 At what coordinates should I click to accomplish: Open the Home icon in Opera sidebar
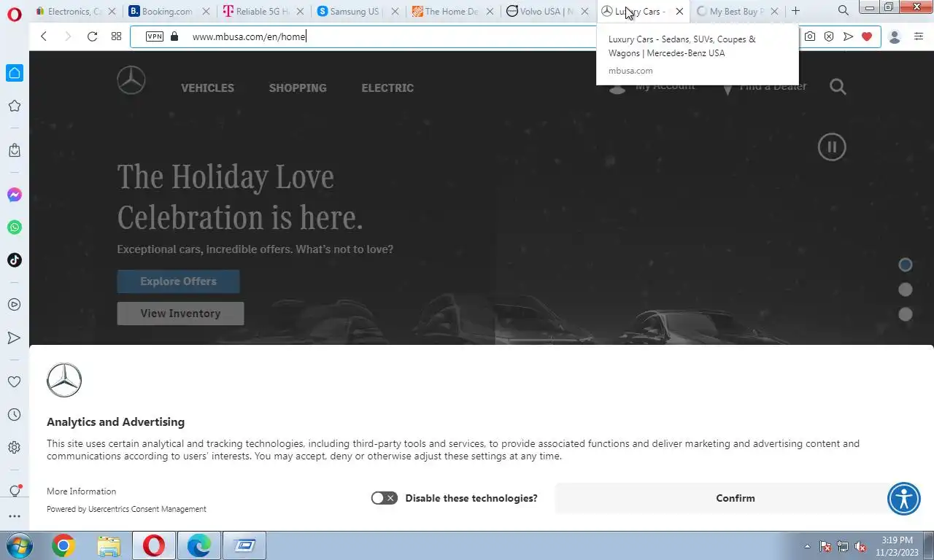[x=15, y=73]
